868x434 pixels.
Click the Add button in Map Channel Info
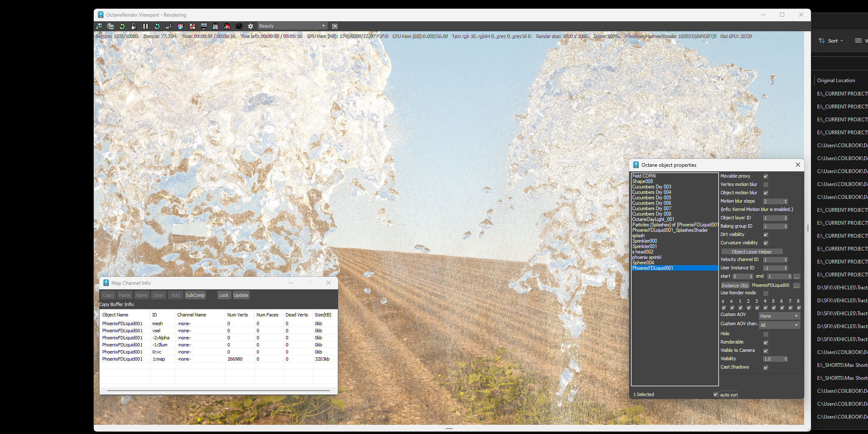point(176,295)
